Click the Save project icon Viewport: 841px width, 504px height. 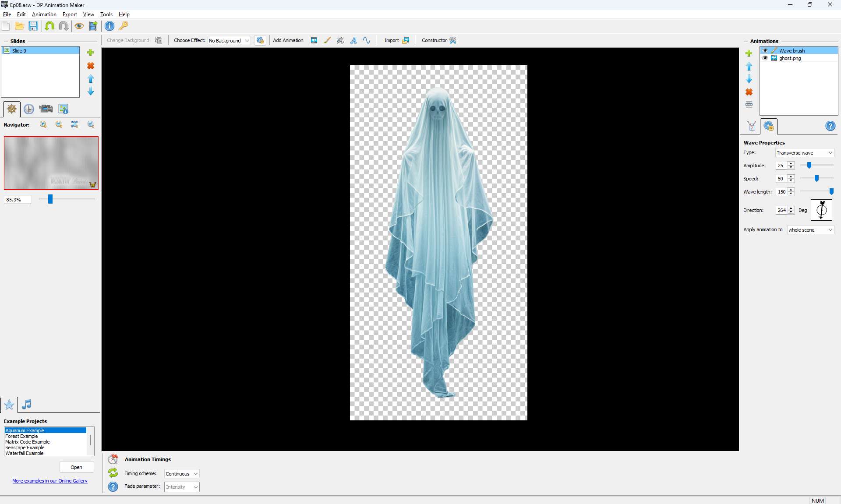33,26
